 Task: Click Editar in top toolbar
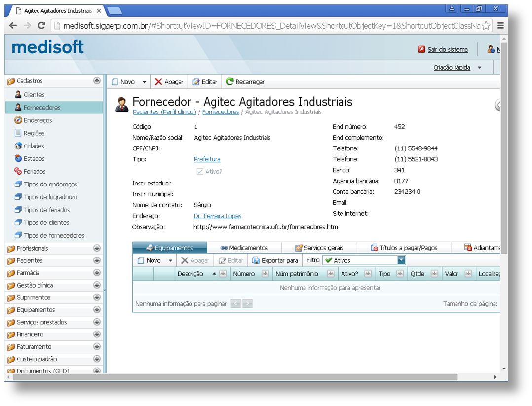click(205, 82)
